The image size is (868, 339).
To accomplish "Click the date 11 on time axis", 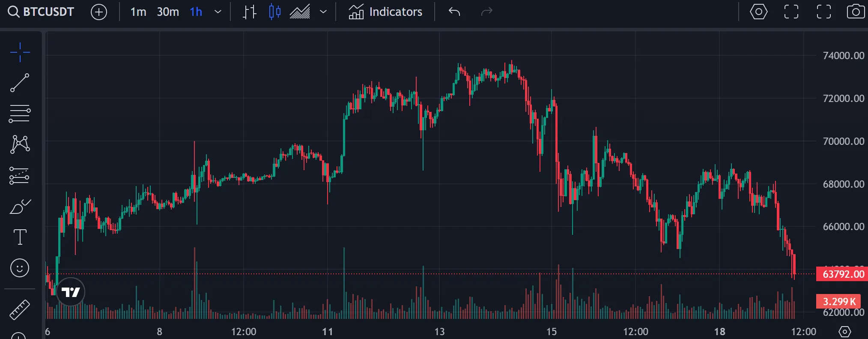I will 327,332.
